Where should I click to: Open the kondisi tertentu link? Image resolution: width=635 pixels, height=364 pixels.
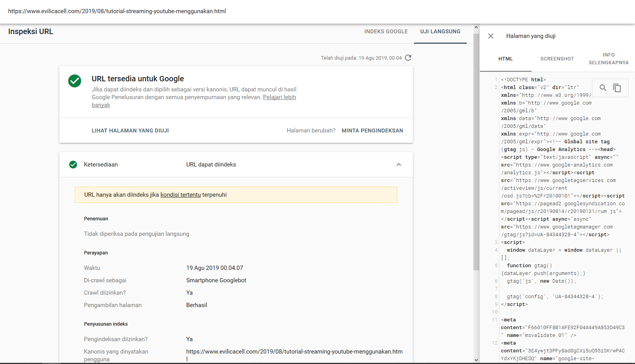click(x=181, y=195)
